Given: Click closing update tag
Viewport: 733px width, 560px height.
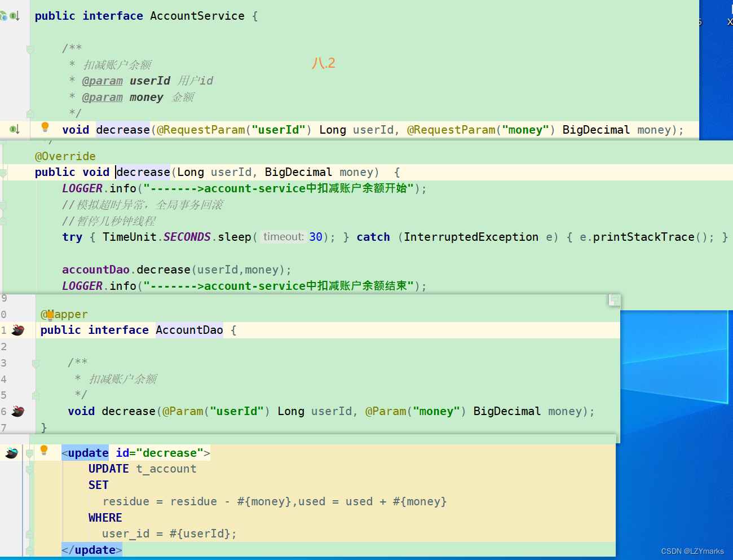Looking at the screenshot, I should click(92, 550).
